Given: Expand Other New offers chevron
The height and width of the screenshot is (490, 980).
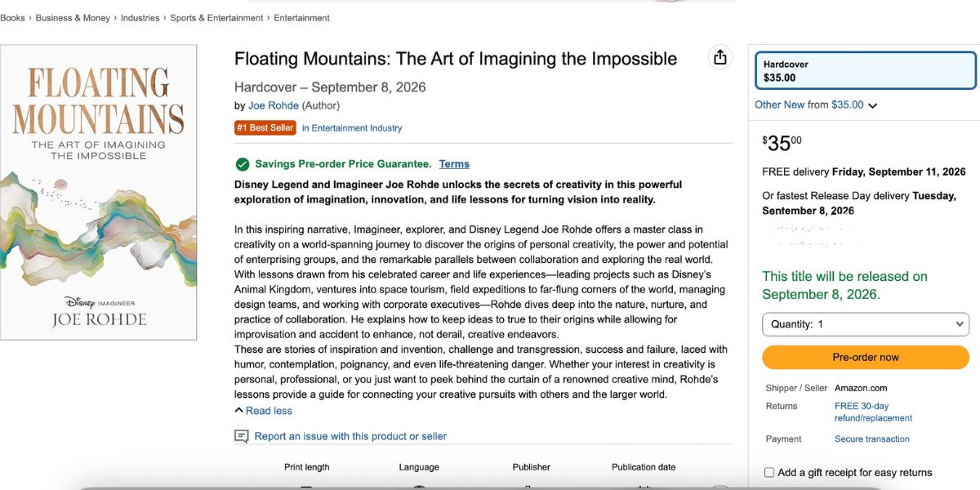Looking at the screenshot, I should point(873,105).
